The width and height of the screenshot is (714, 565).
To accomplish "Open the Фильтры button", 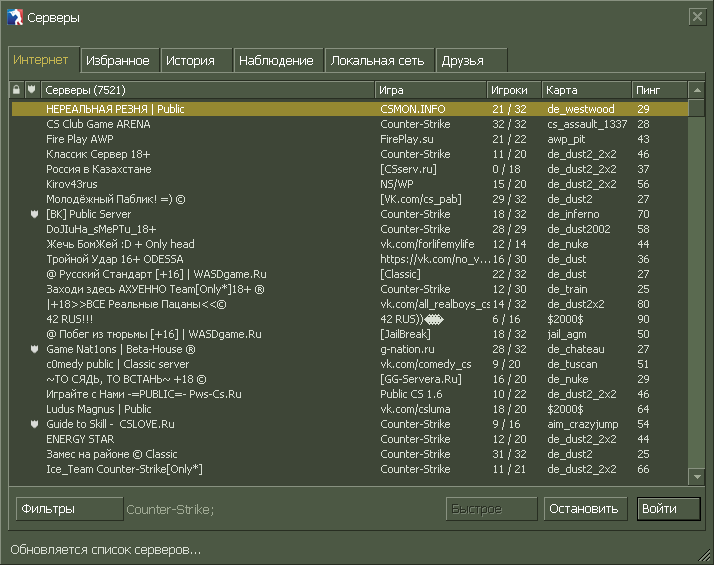I will tap(70, 509).
